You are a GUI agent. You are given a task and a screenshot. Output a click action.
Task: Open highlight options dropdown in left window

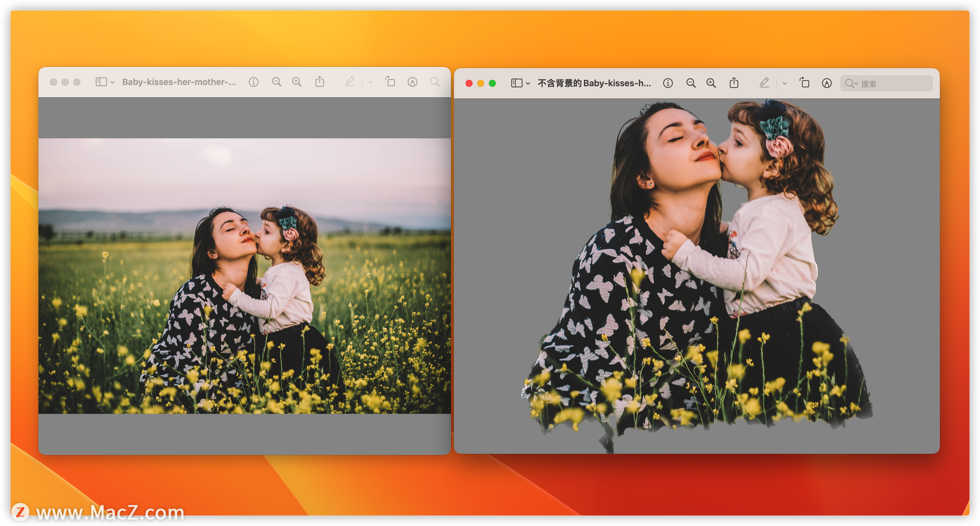pos(371,82)
